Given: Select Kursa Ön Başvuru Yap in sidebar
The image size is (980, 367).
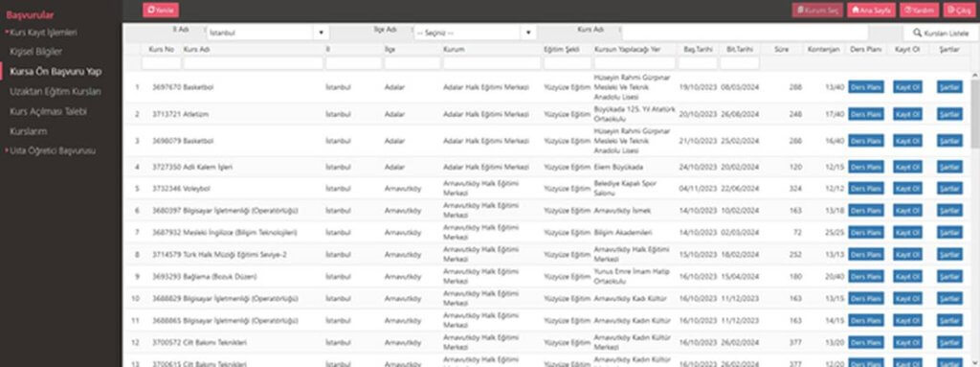Looking at the screenshot, I should pos(56,72).
